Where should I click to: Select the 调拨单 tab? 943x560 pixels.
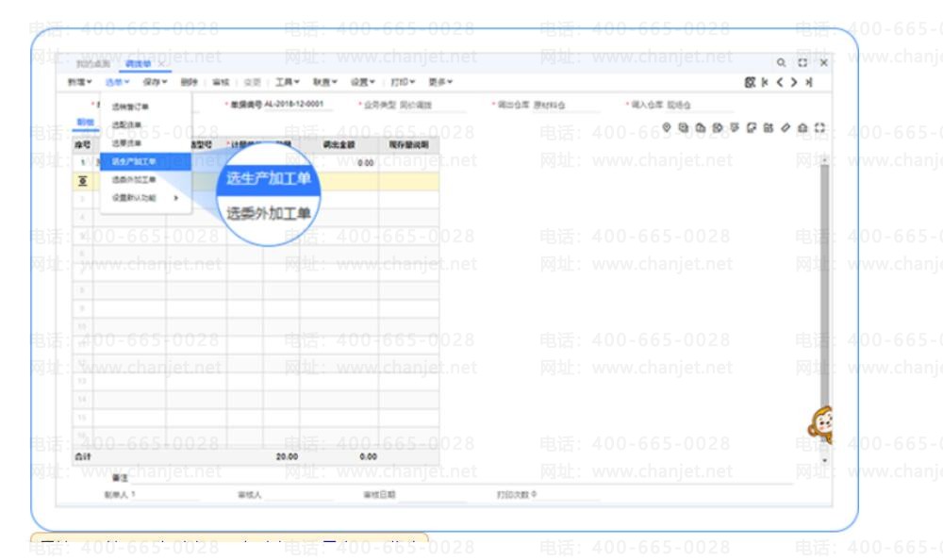pos(138,64)
